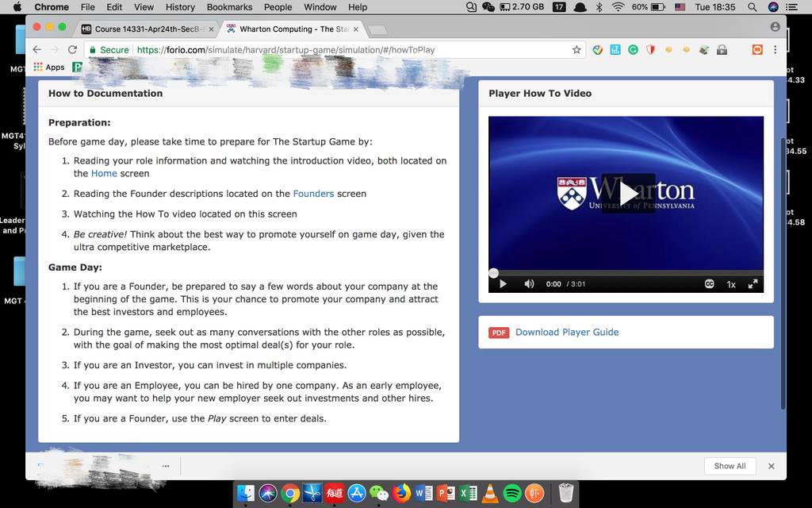Dismiss the downloads bar with the X
812x508 pixels.
click(x=771, y=466)
